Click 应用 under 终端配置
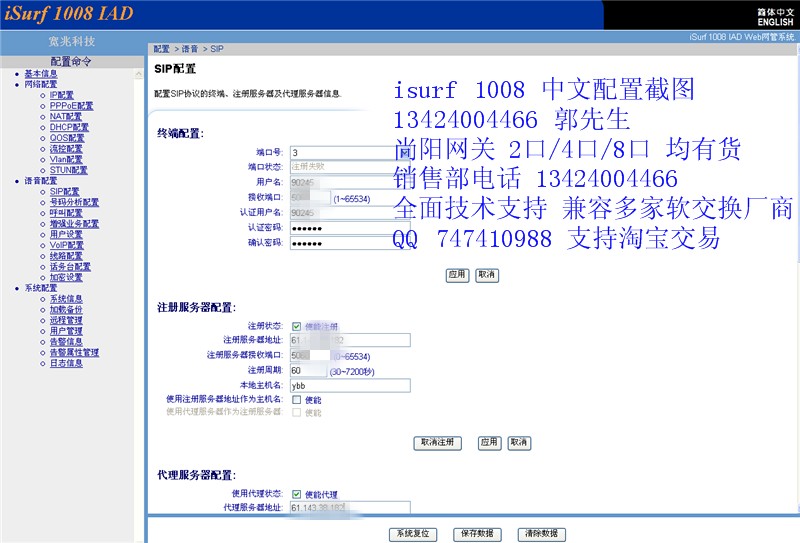800x543 pixels. [457, 275]
